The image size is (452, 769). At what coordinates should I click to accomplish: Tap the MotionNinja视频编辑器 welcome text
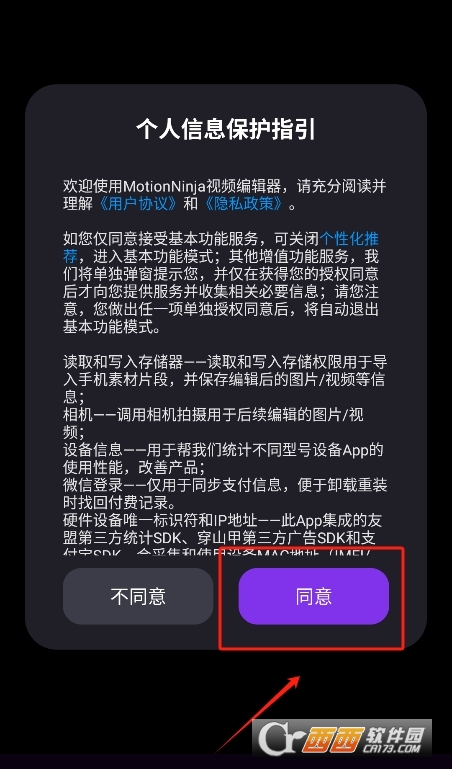click(202, 186)
